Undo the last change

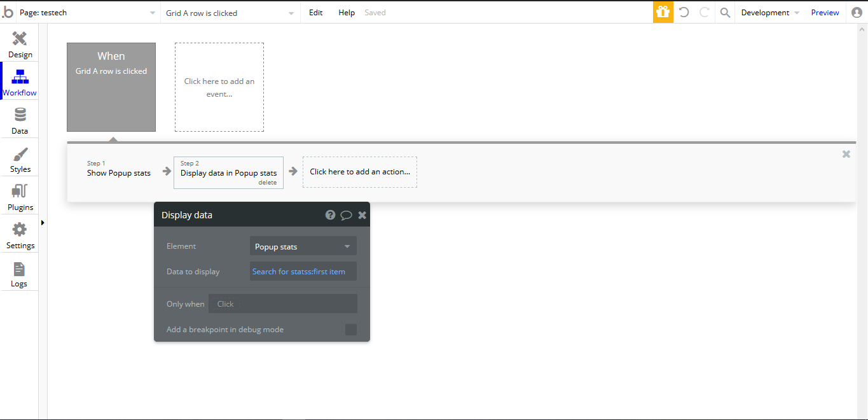point(684,12)
